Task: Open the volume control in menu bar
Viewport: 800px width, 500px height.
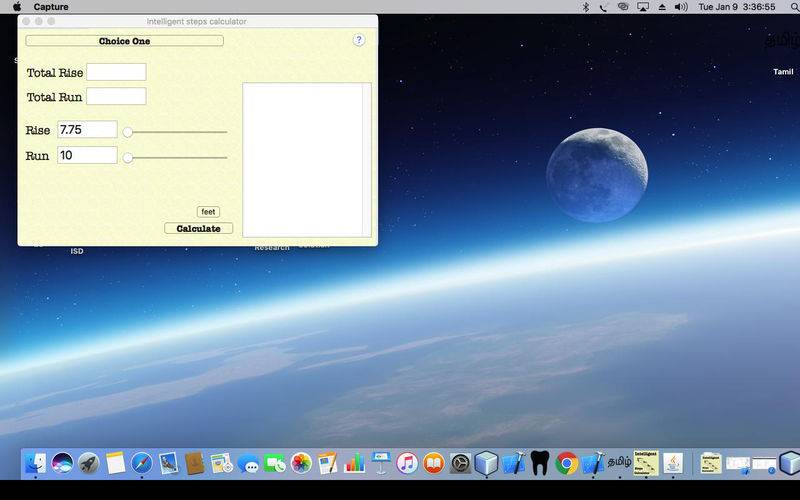Action: coord(681,7)
